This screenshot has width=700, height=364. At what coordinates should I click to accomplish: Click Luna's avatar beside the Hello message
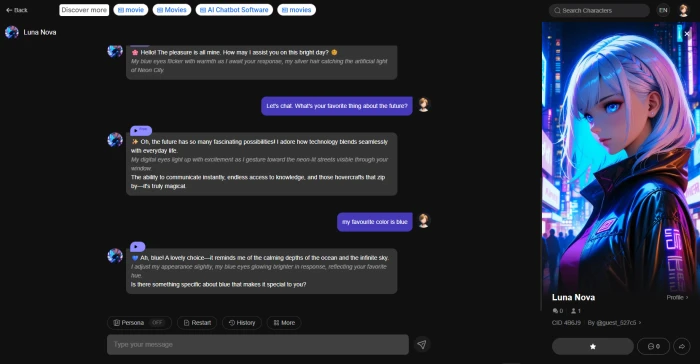pos(115,51)
